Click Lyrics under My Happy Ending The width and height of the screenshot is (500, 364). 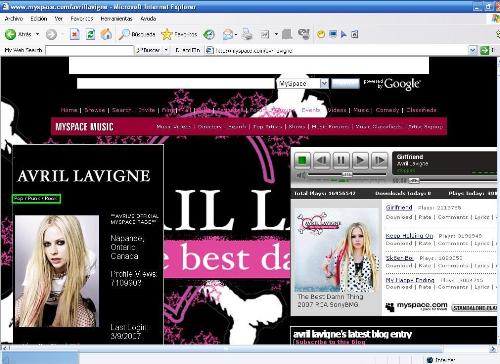tap(482, 287)
